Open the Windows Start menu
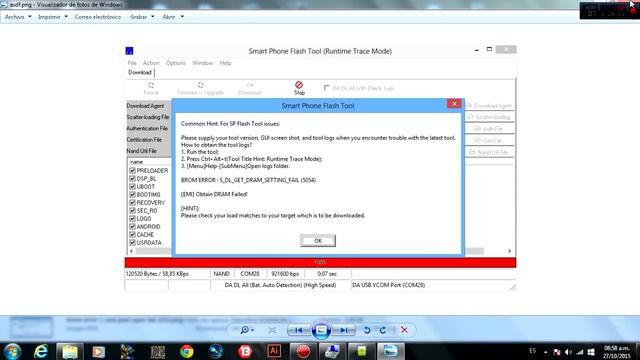This screenshot has width=640, height=360. [13, 351]
